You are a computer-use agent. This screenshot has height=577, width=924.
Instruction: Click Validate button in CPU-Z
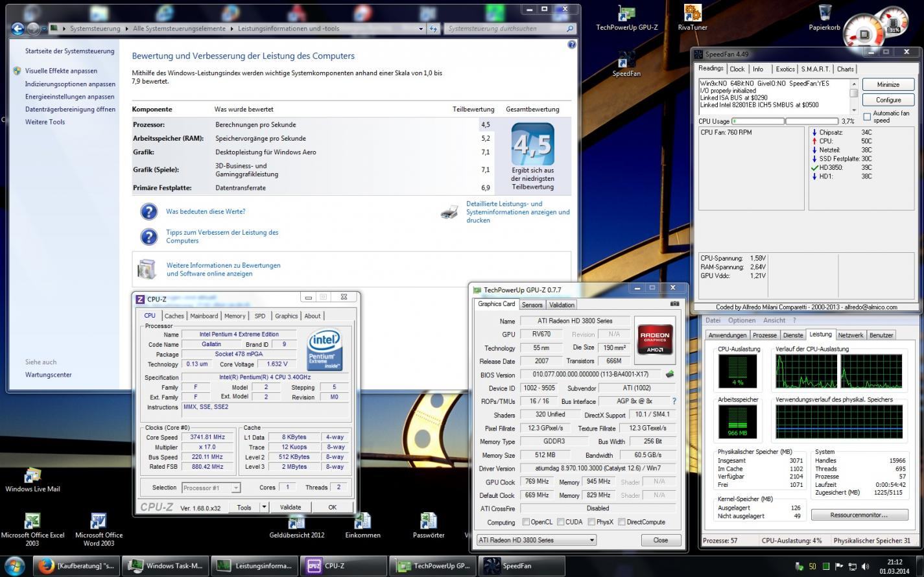pos(290,508)
